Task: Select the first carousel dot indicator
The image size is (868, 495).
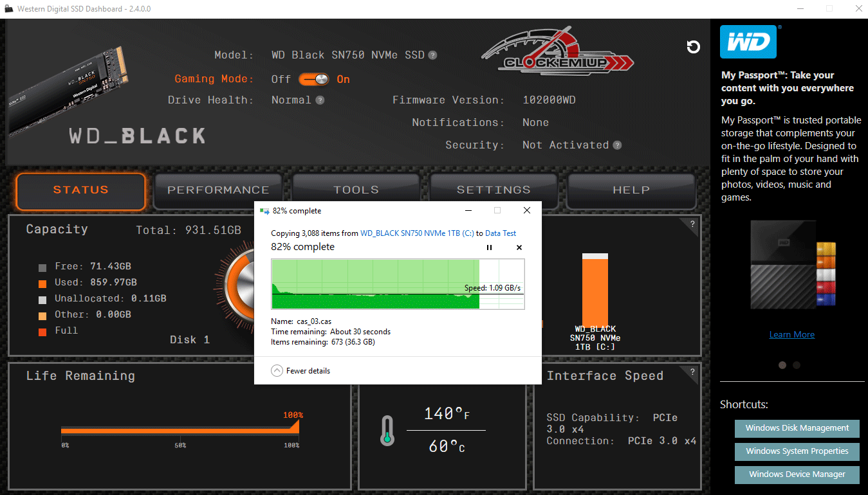Action: click(782, 364)
